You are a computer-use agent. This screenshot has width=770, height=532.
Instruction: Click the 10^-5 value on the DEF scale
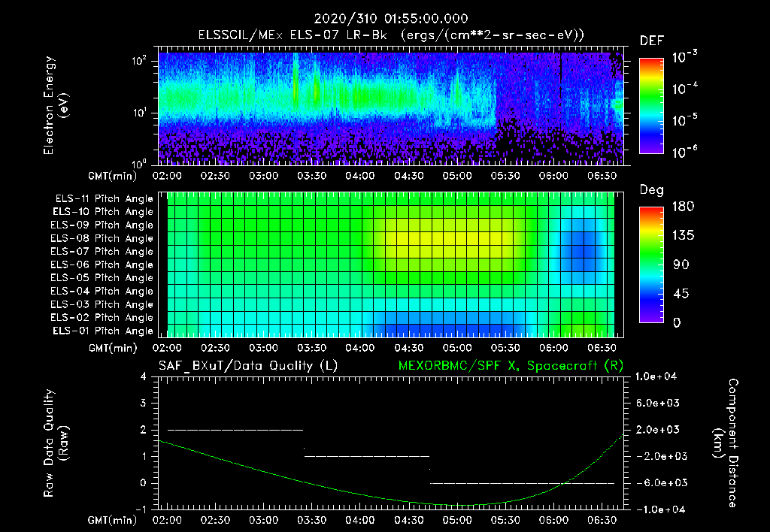[685, 119]
